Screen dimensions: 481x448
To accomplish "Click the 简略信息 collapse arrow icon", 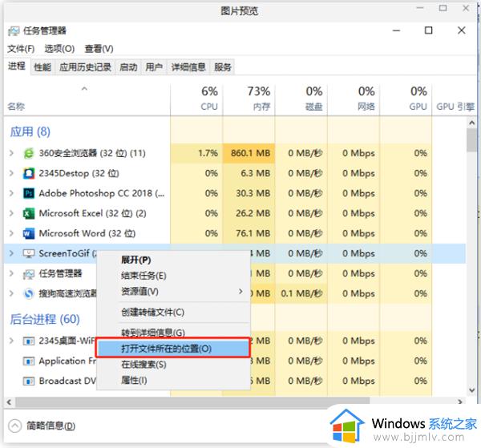I will pyautogui.click(x=14, y=426).
